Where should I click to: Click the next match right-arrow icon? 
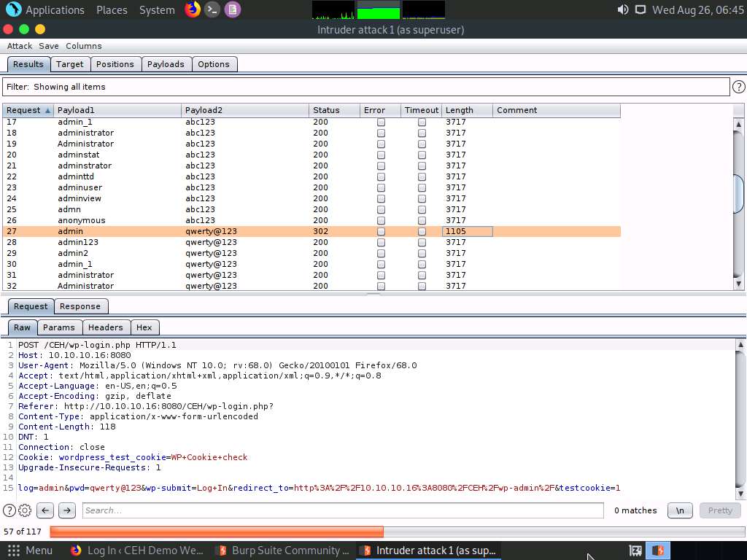(x=66, y=510)
